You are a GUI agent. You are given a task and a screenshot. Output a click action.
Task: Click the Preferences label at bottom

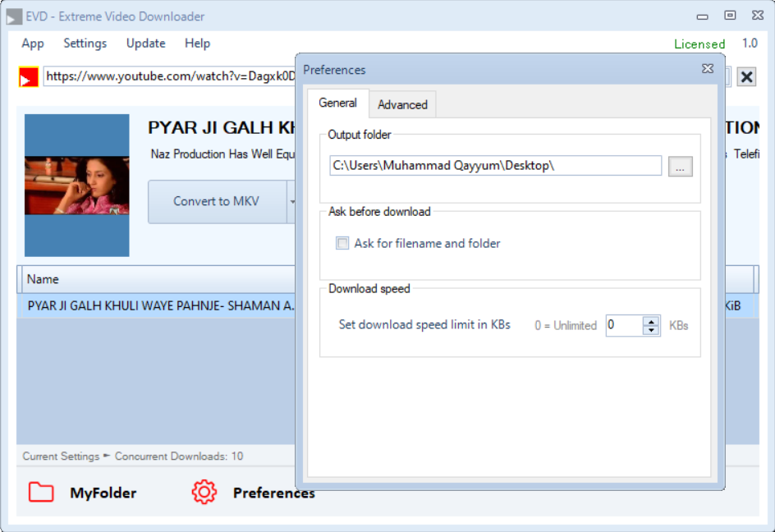click(274, 493)
